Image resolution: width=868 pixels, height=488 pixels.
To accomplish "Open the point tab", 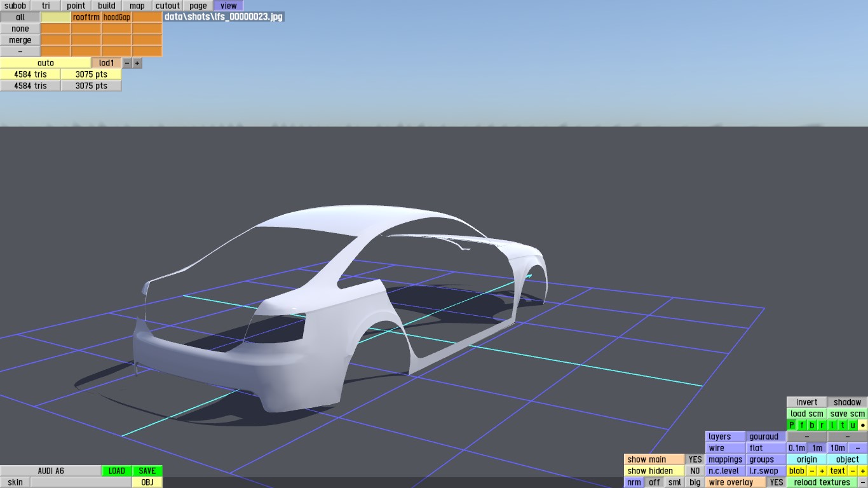I will pyautogui.click(x=76, y=6).
